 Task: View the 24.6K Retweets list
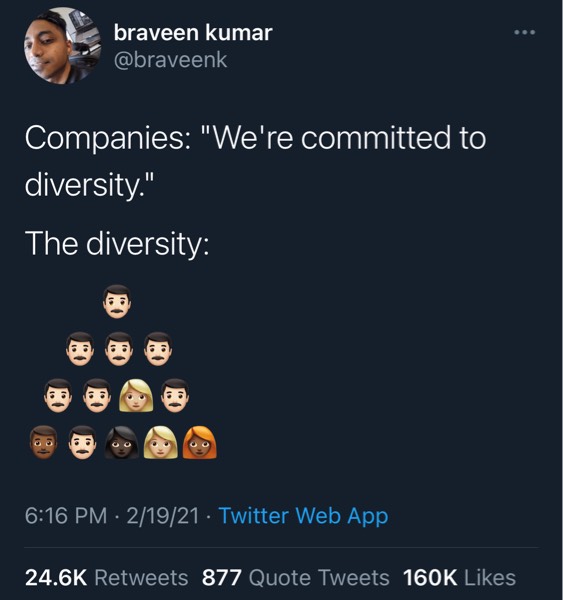tap(106, 577)
